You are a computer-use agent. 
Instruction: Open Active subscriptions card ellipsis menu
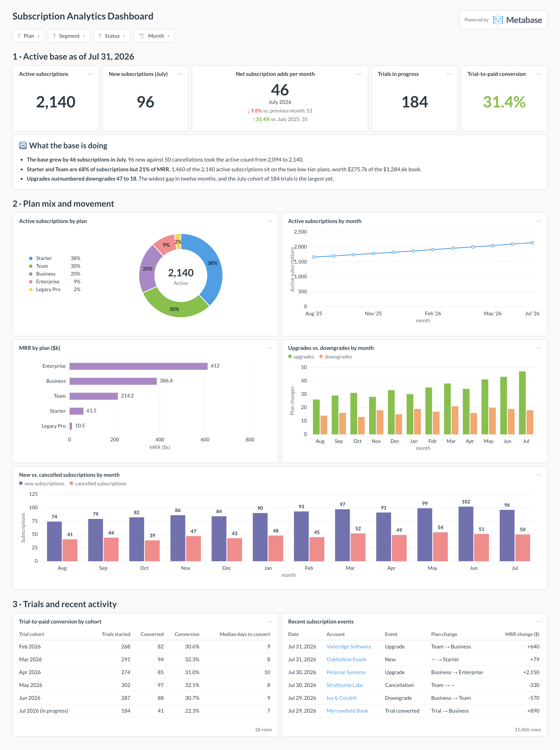point(90,74)
